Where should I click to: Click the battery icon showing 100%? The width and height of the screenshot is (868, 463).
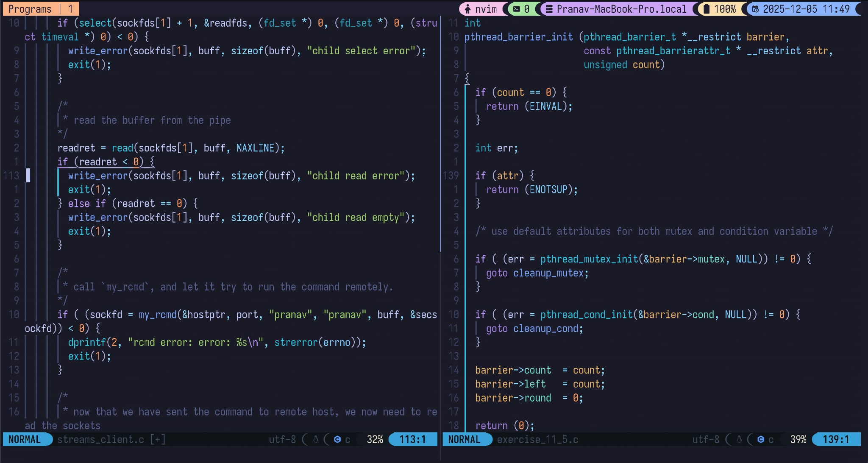click(x=707, y=9)
